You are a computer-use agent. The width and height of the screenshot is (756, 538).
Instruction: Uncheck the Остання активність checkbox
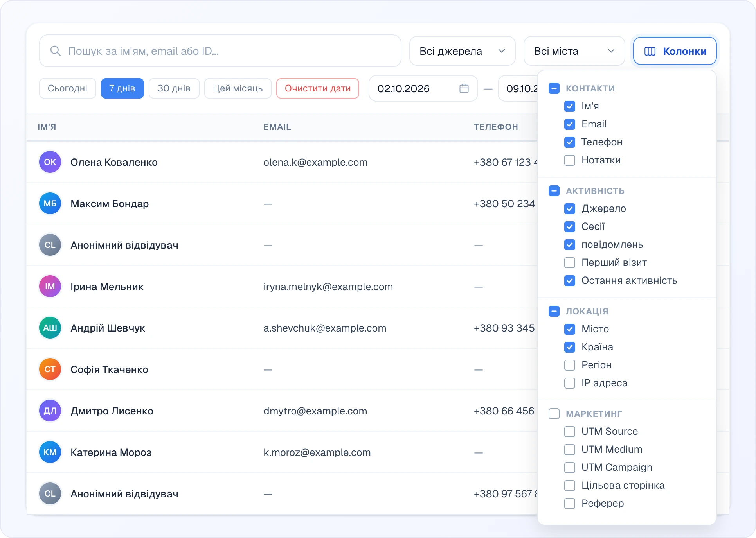tap(570, 281)
